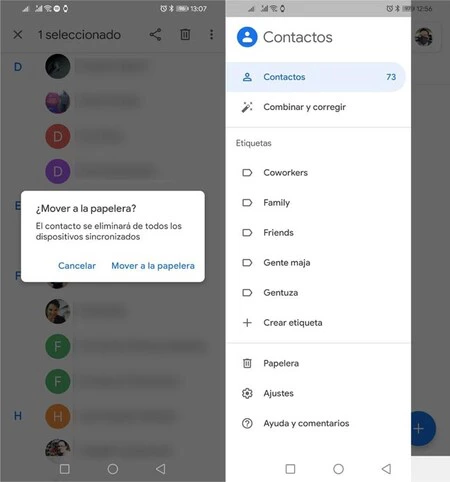Tap the Papelera trash icon in drawer
The width and height of the screenshot is (450, 482).
(x=247, y=363)
